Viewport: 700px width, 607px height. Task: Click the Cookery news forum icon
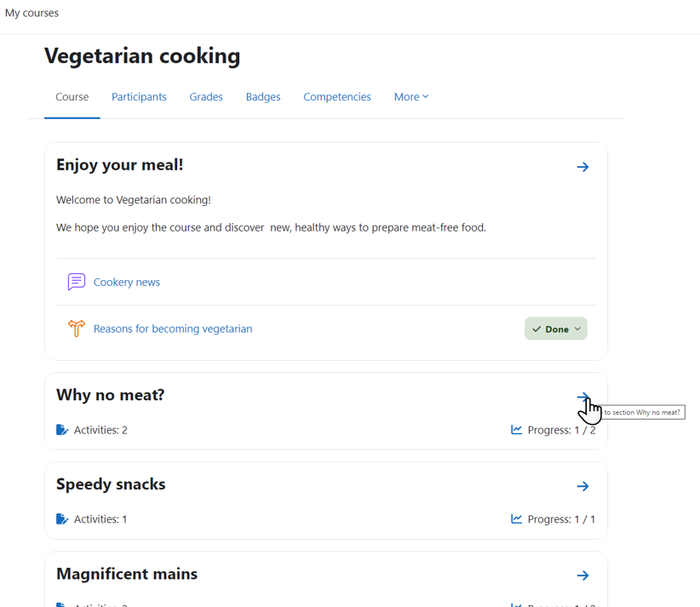tap(77, 282)
